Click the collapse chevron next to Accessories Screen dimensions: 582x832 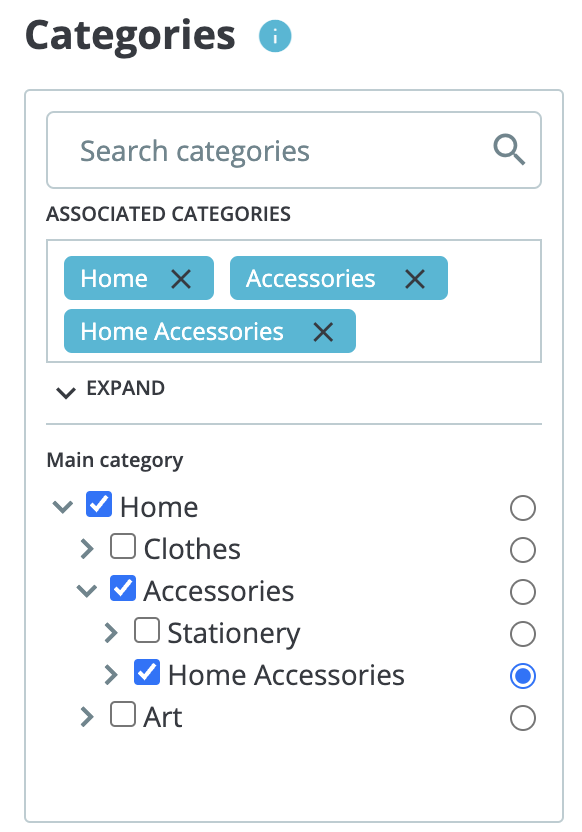click(x=86, y=591)
